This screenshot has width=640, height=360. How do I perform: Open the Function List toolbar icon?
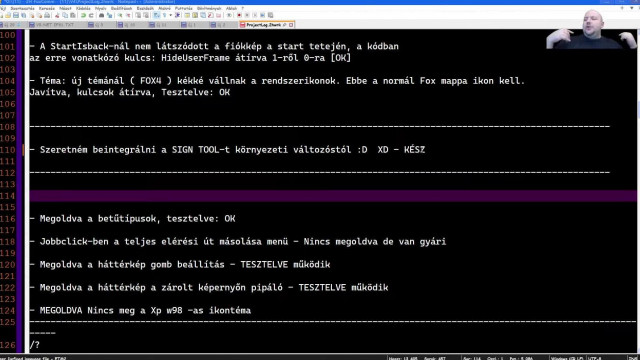pos(211,16)
